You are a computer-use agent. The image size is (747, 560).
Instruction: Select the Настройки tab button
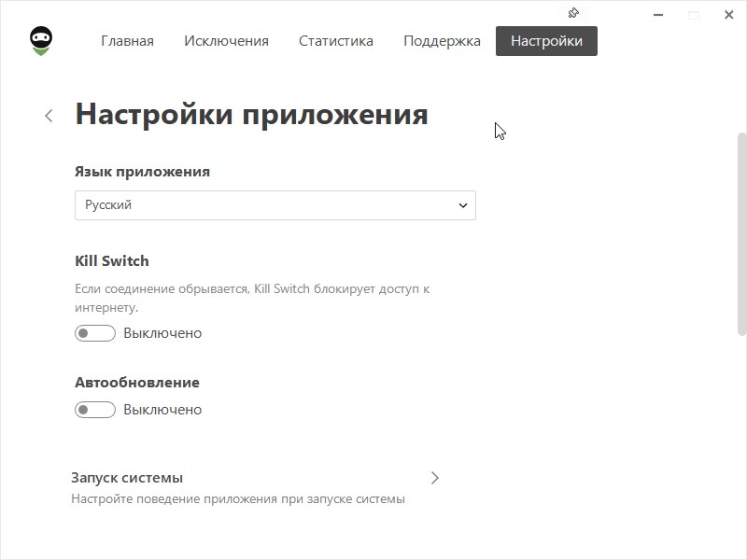[546, 41]
